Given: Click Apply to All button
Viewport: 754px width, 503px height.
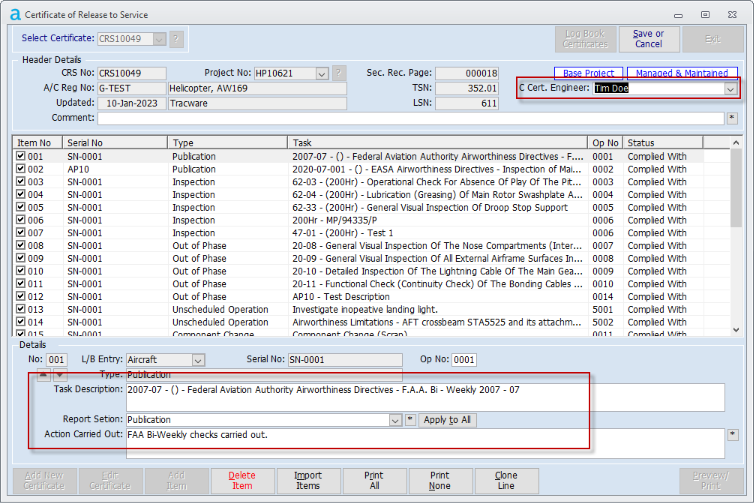Looking at the screenshot, I should 447,420.
